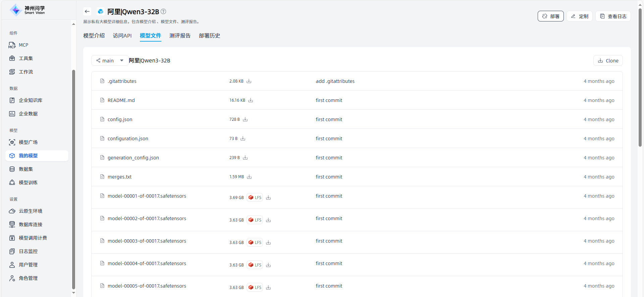
Task: Open the main branch dropdown
Action: pos(110,60)
